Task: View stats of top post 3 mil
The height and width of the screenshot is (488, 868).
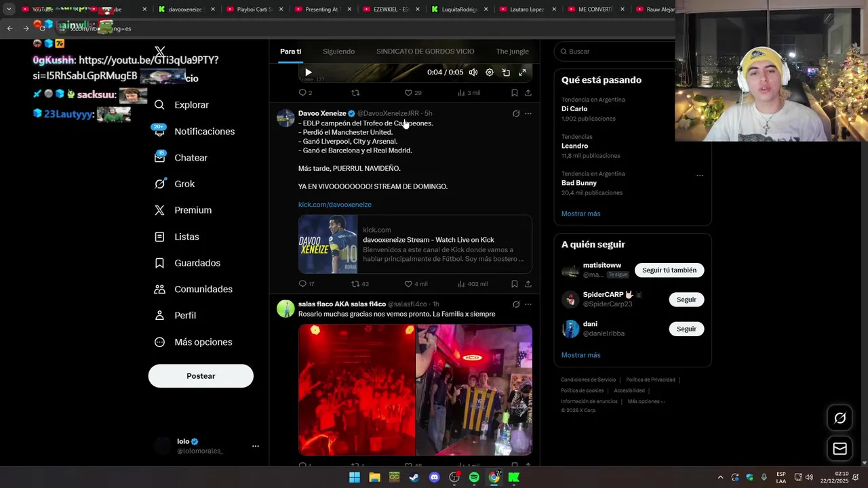Action: pos(469,93)
